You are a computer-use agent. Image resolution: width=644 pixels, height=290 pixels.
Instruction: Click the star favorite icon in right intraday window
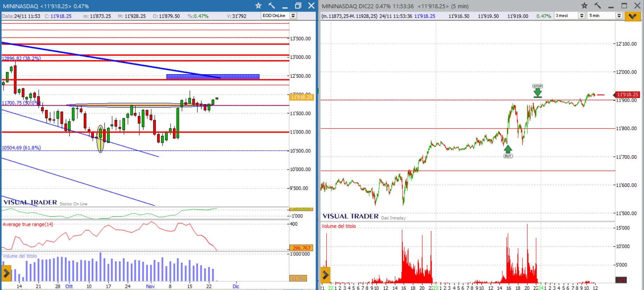(x=584, y=6)
